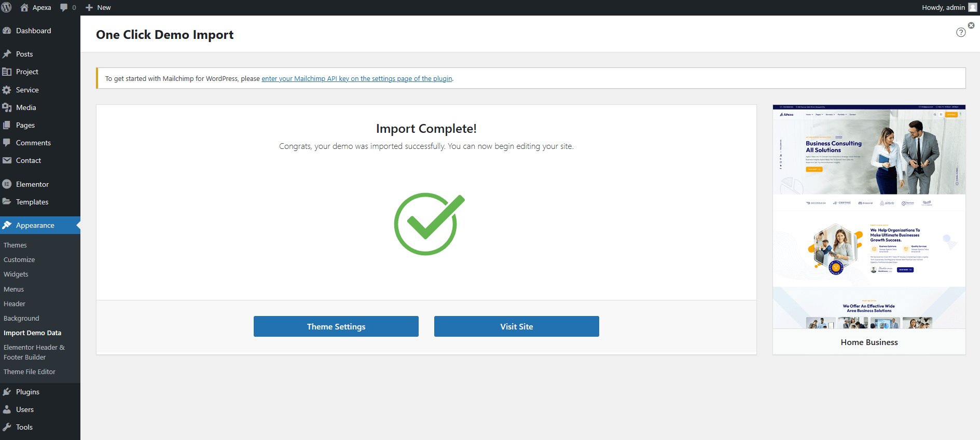Dismiss panel with the small close icon
This screenshot has height=440, width=980.
(x=971, y=25)
